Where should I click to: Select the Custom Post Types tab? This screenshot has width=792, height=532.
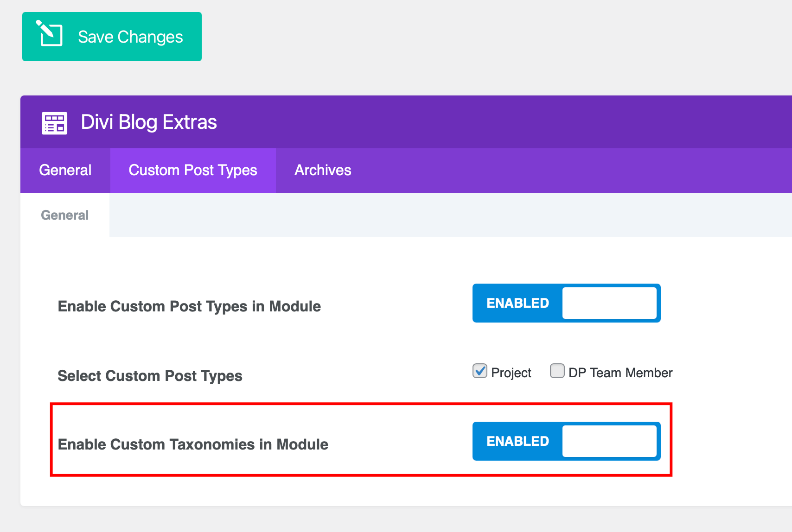point(193,170)
